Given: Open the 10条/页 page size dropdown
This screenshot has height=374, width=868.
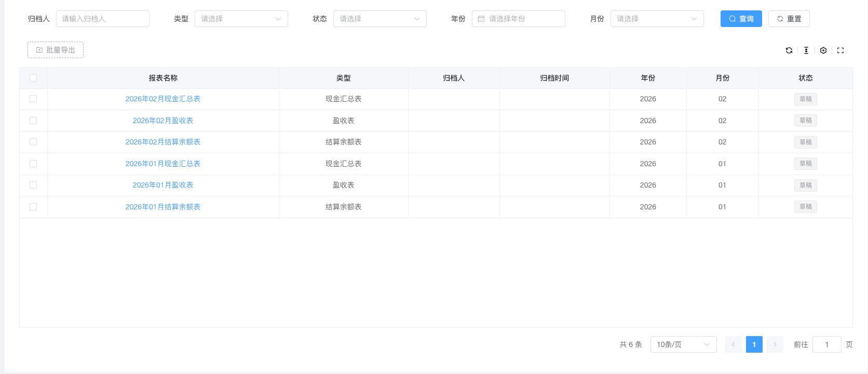Looking at the screenshot, I should tap(684, 344).
